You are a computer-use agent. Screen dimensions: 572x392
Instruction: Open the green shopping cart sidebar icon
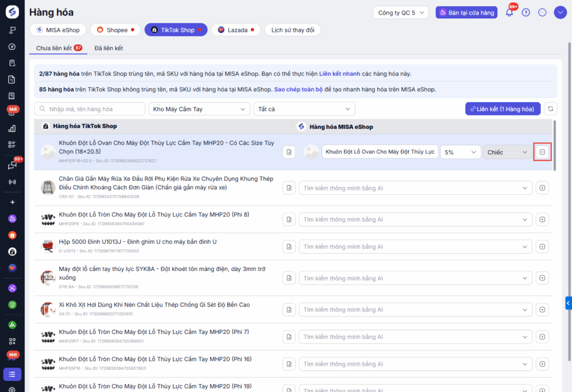point(12,305)
